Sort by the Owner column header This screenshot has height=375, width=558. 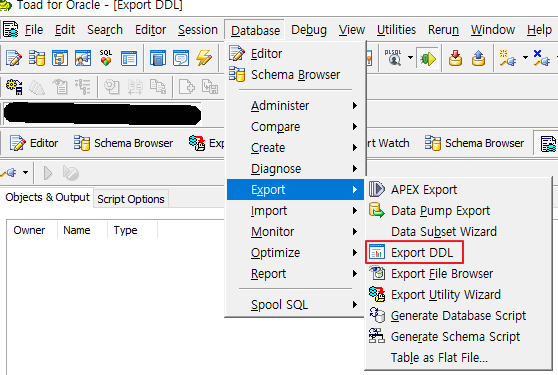tap(32, 230)
